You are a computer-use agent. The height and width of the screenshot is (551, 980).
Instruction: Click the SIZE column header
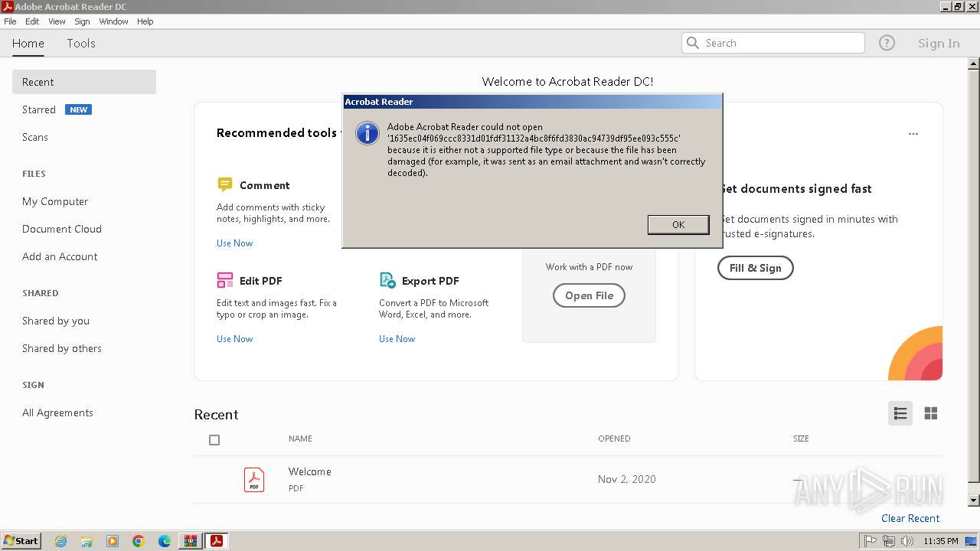pyautogui.click(x=801, y=439)
